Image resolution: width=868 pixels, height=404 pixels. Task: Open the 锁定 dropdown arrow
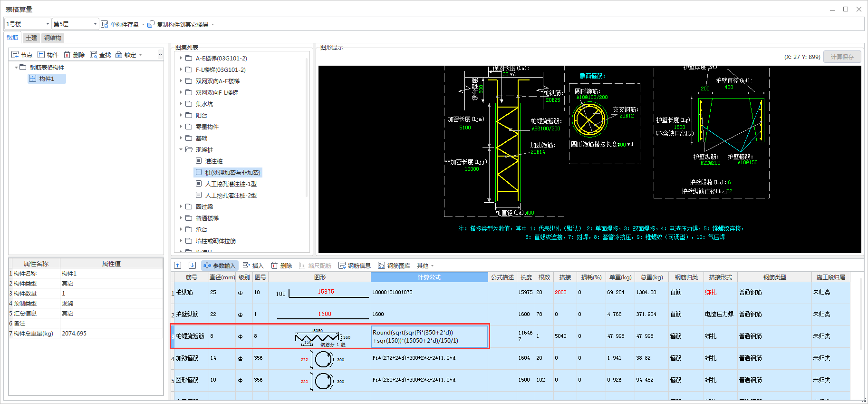pos(140,55)
